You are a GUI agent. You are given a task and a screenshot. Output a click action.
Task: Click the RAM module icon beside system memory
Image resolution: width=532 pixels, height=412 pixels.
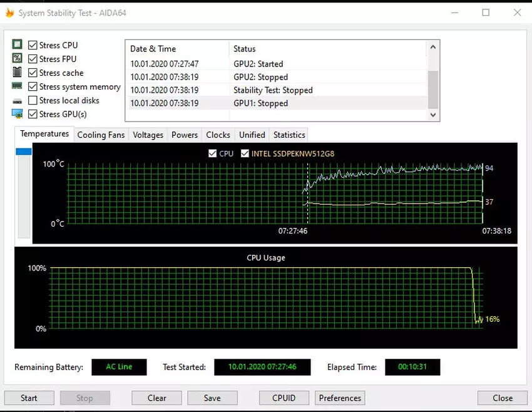pos(17,86)
